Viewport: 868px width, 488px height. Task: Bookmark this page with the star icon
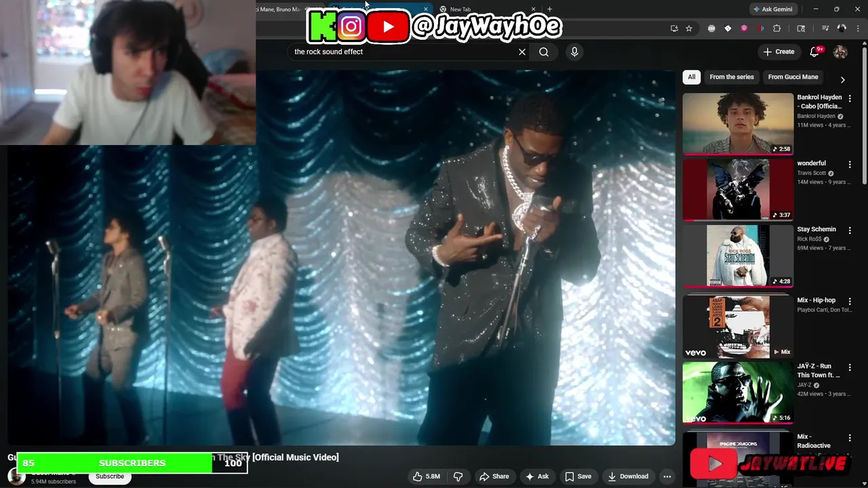tap(689, 28)
